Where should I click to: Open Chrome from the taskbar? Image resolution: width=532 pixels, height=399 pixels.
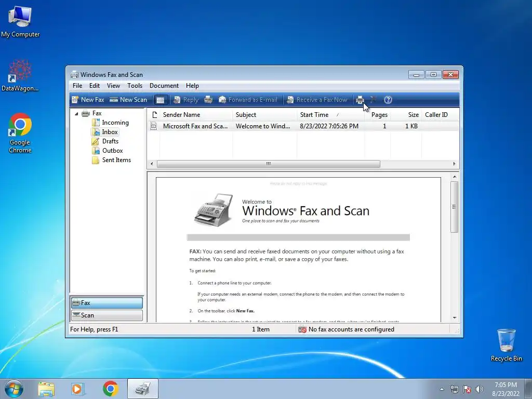(x=110, y=389)
